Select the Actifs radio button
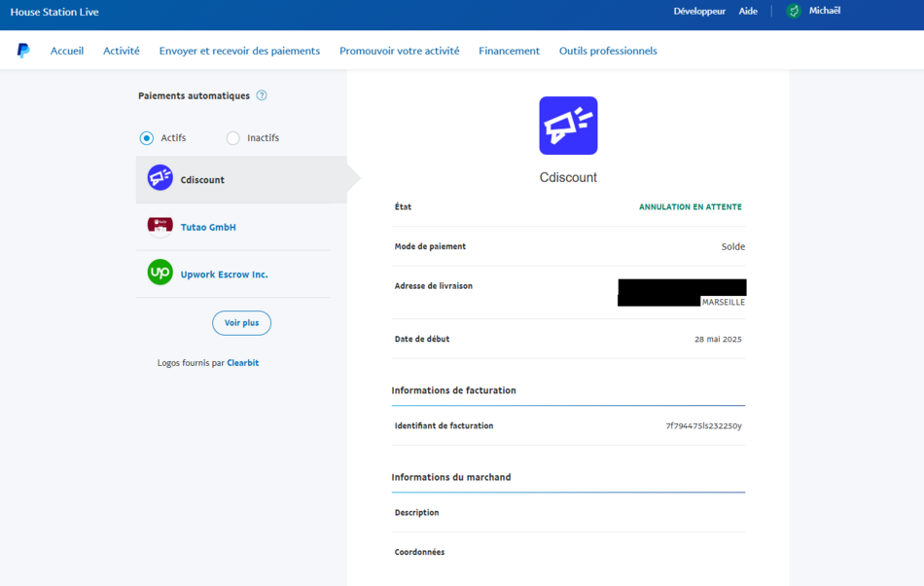924x586 pixels. (147, 138)
